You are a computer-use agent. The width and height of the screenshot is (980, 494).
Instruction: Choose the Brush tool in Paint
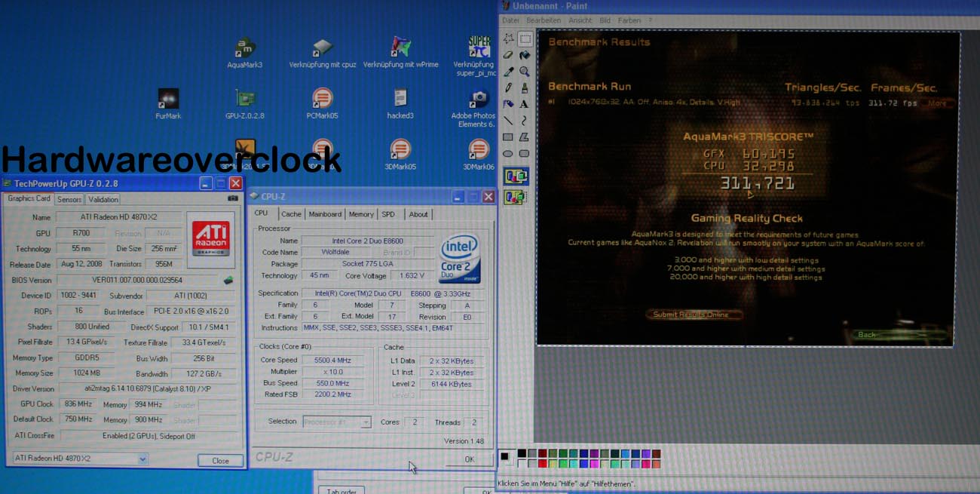coord(525,88)
